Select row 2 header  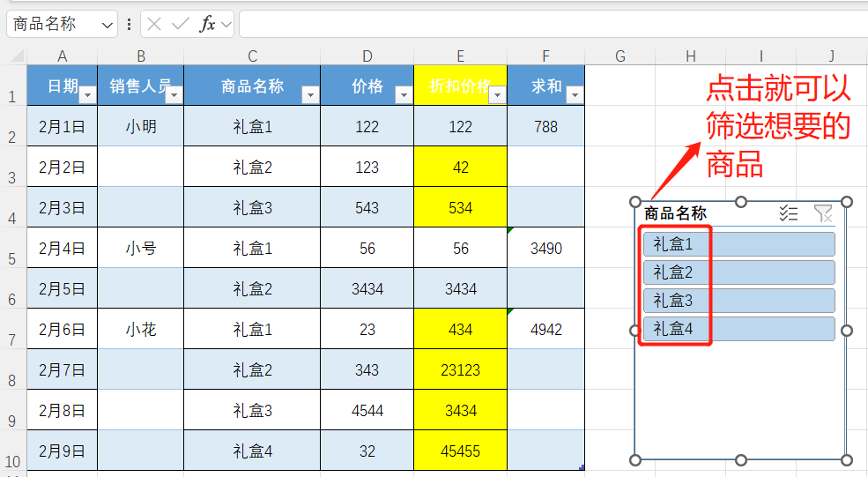click(12, 126)
